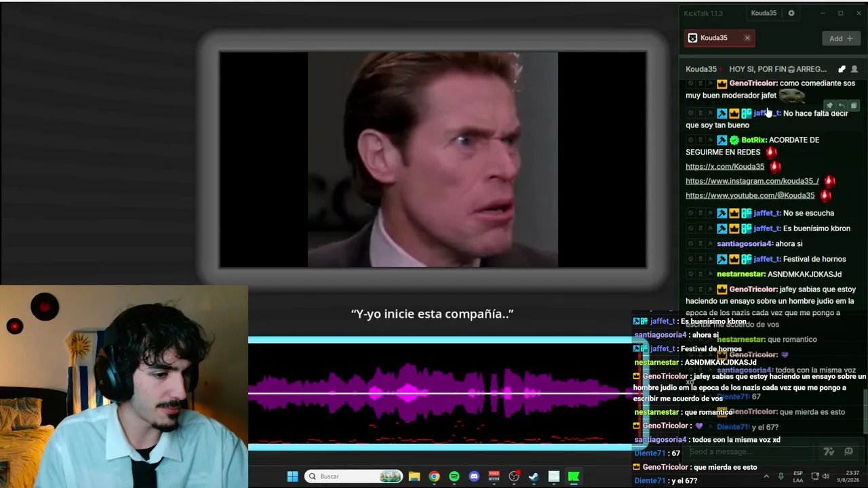Open Discord from taskbar
The image size is (868, 488).
[474, 476]
